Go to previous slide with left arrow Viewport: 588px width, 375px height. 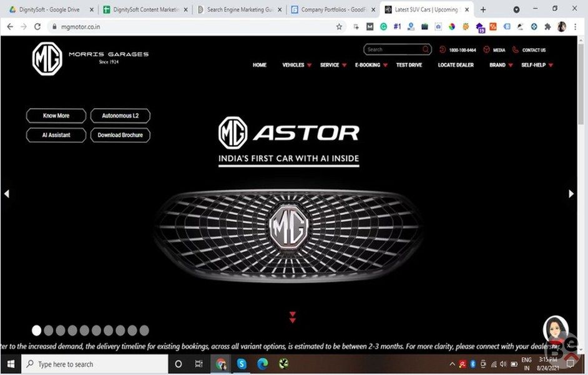pyautogui.click(x=7, y=194)
